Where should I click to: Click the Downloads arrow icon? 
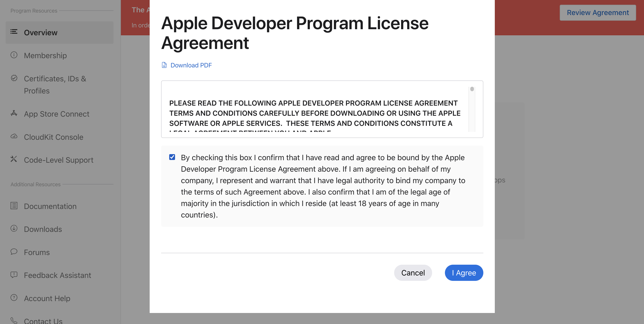14,228
